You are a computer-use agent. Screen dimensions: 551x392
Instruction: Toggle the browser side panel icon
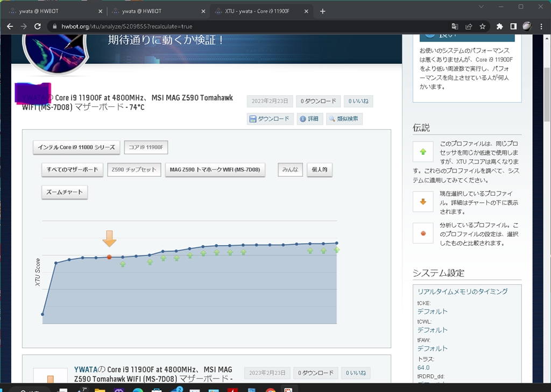513,26
